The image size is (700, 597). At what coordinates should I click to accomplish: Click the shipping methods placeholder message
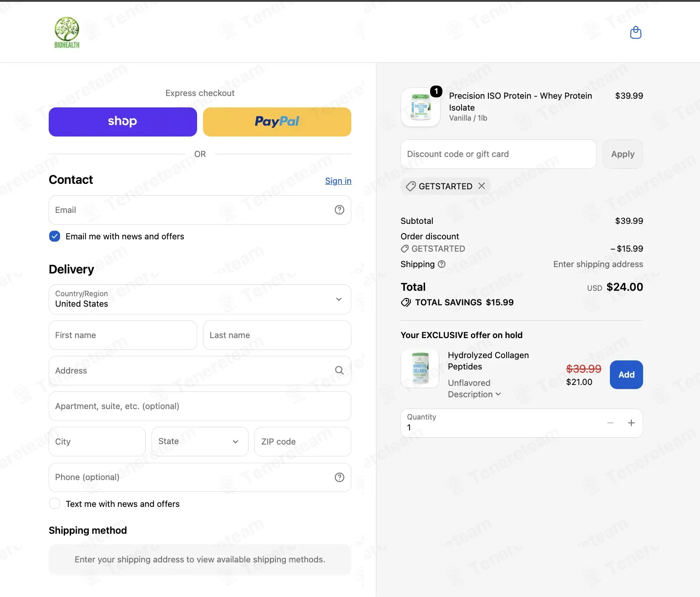[x=200, y=560]
